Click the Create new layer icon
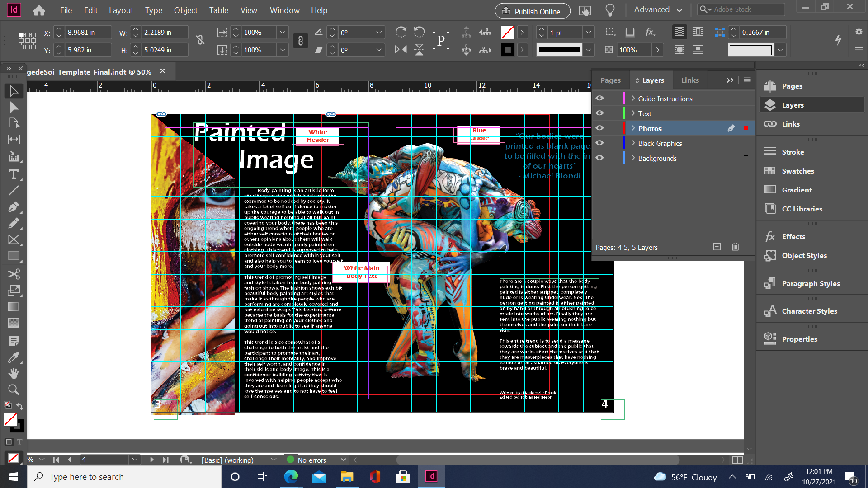Screen dimensions: 868x488 pos(717,247)
